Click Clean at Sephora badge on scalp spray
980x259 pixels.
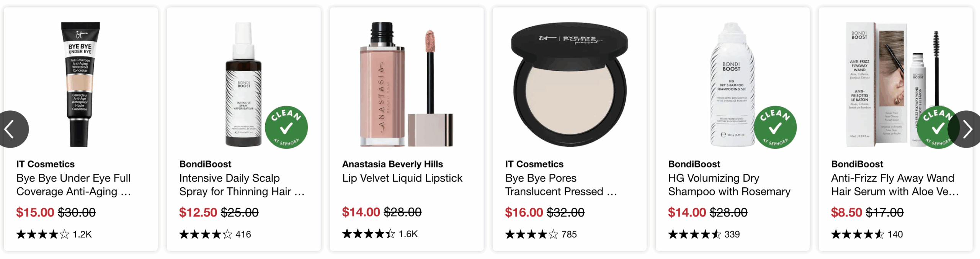coord(286,127)
